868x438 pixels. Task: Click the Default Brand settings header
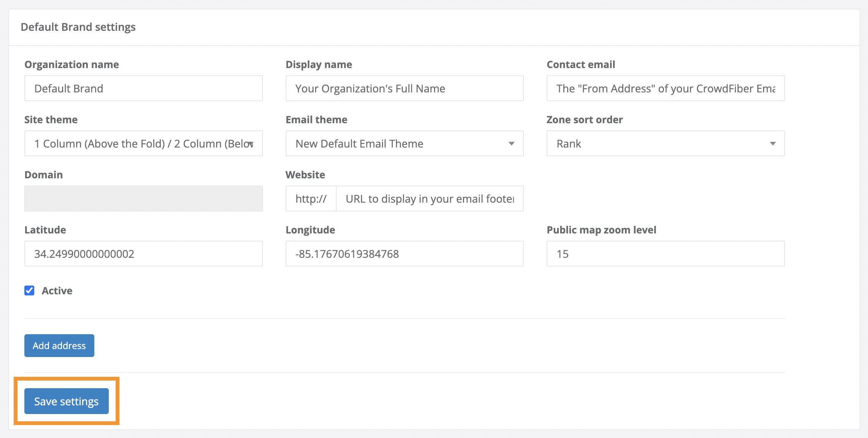(78, 27)
